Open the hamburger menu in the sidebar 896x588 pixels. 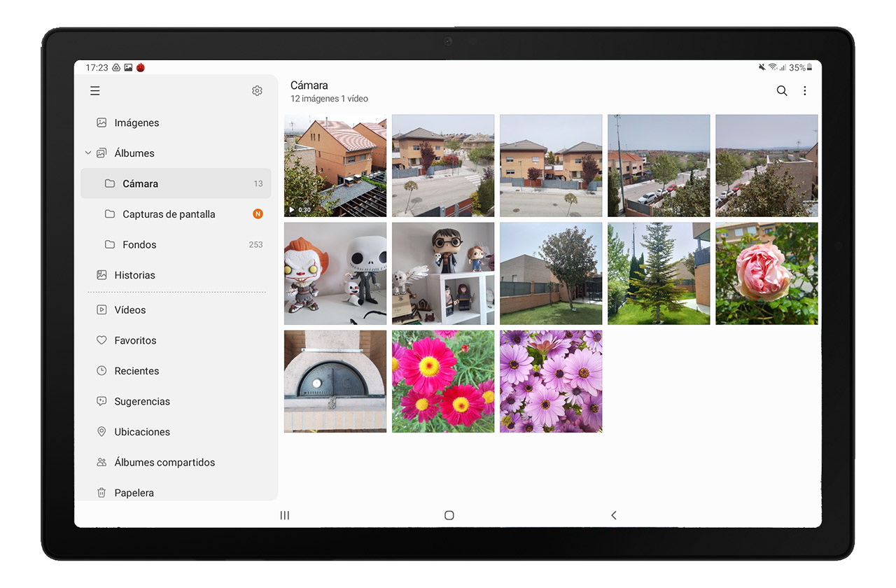point(95,91)
